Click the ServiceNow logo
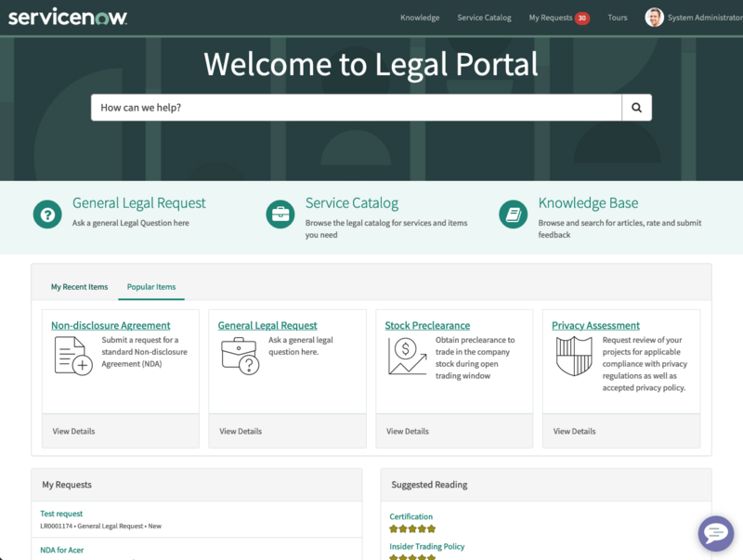The height and width of the screenshot is (560, 743). (x=68, y=17)
